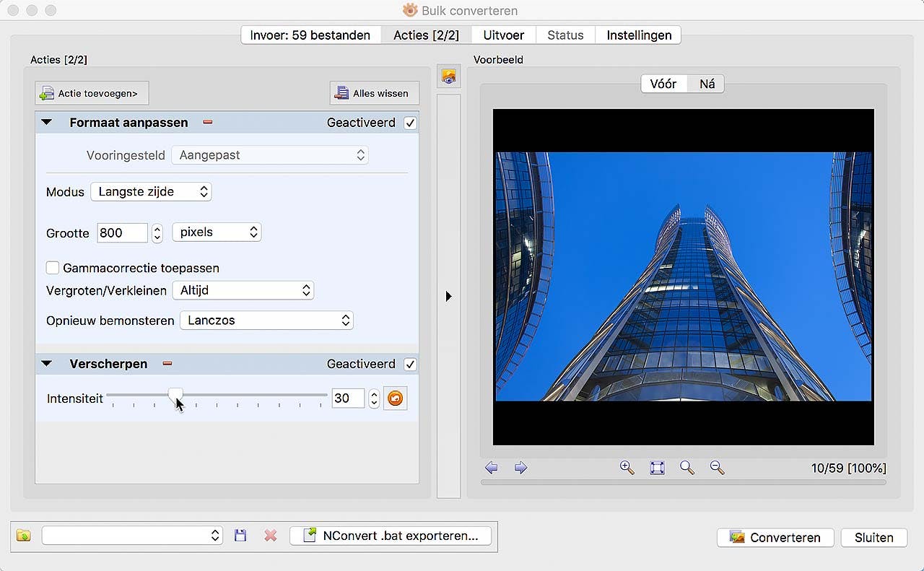
Task: Remove the Verscherpen action (red minus)
Action: tap(167, 364)
